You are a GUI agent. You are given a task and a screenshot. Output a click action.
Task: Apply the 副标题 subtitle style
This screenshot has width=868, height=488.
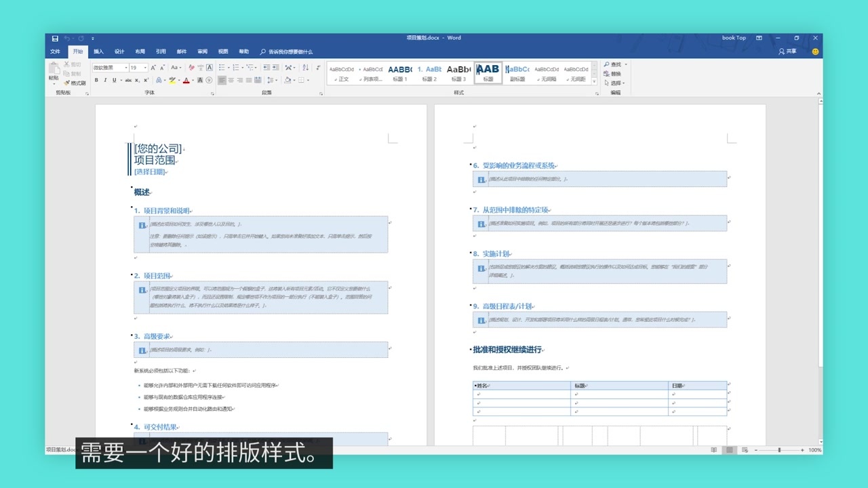[x=517, y=73]
